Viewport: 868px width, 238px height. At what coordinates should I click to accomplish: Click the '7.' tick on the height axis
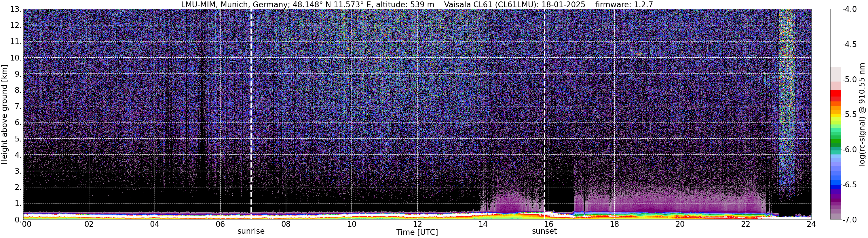coord(18,107)
